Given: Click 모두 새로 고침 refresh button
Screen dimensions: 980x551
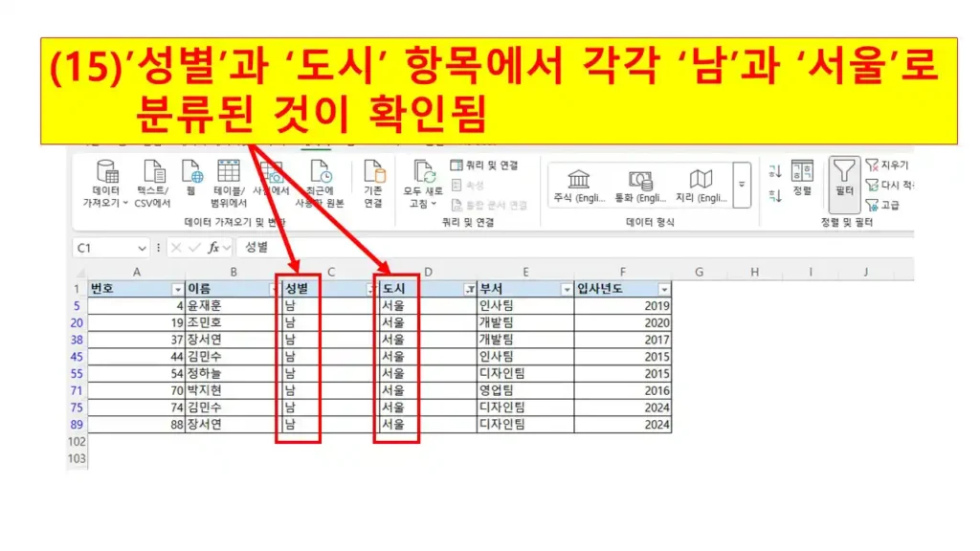Looking at the screenshot, I should point(423,184).
